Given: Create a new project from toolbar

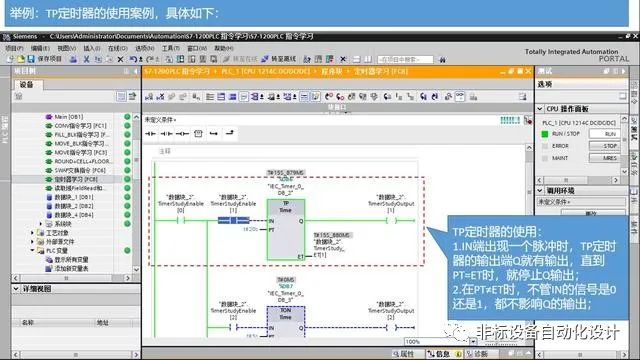Looking at the screenshot, I should (11, 60).
